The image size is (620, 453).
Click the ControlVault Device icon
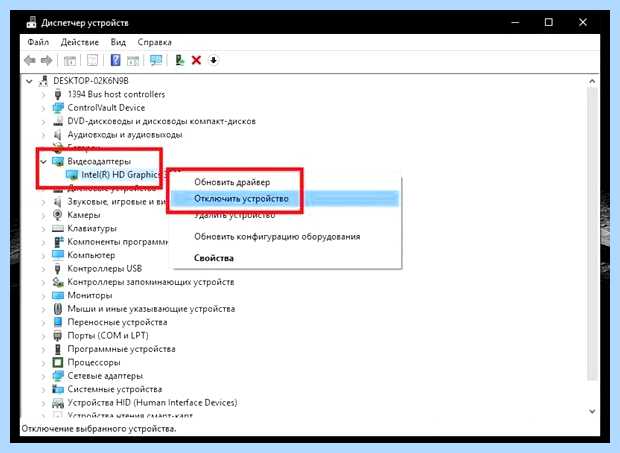pyautogui.click(x=58, y=108)
